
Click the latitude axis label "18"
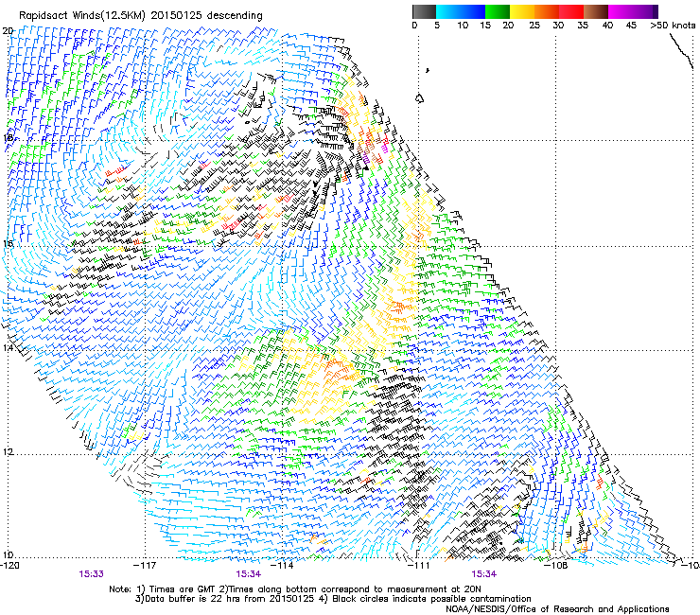[8, 137]
